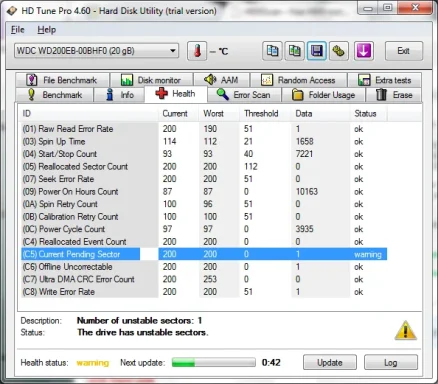Click the Exit button
Image resolution: width=438 pixels, height=384 pixels.
404,51
